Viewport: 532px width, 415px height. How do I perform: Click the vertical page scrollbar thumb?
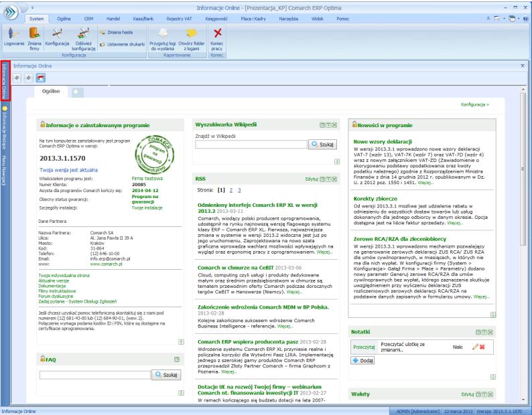(523, 169)
